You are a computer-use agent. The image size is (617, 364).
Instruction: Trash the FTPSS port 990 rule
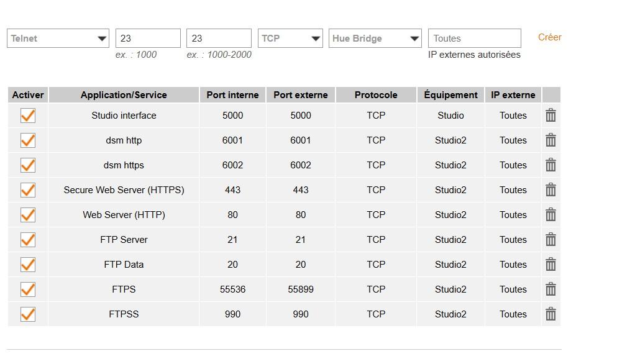551,314
